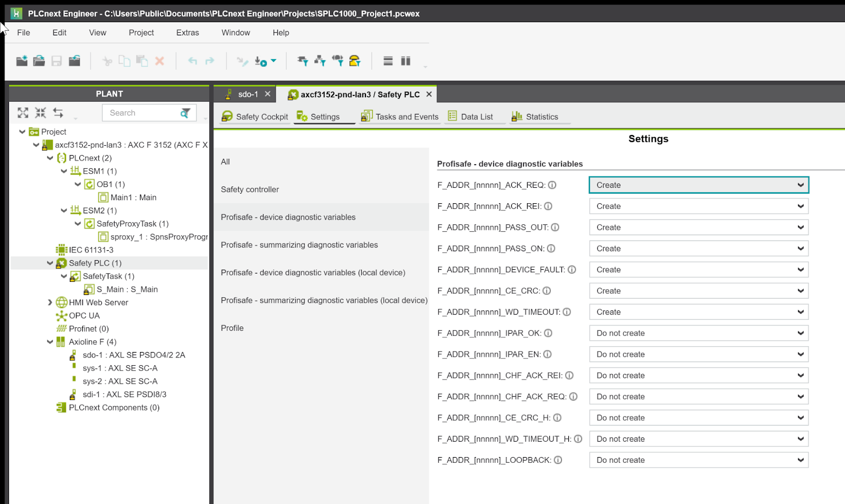The width and height of the screenshot is (845, 504).
Task: Collapse all nodes in PLANT tree
Action: click(41, 112)
